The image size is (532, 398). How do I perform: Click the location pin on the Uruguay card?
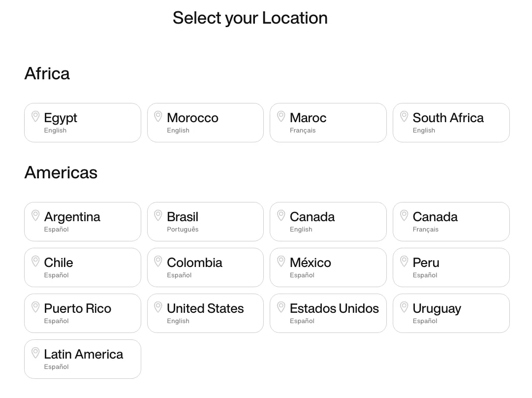tap(404, 307)
